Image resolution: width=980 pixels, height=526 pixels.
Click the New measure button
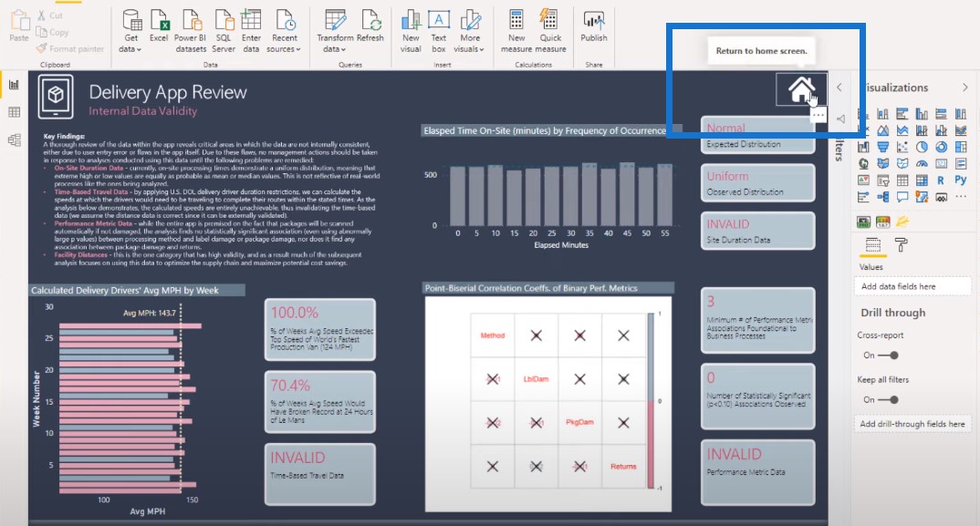pyautogui.click(x=516, y=31)
